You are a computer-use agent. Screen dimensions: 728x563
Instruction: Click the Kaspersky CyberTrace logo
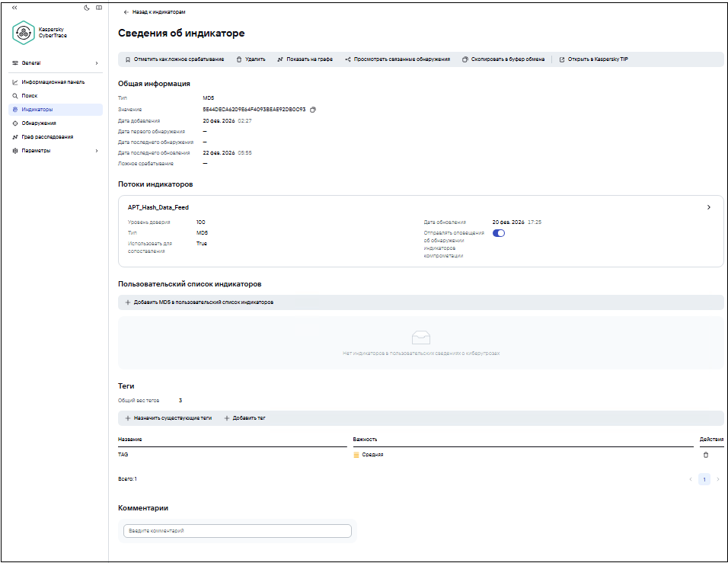coord(40,33)
